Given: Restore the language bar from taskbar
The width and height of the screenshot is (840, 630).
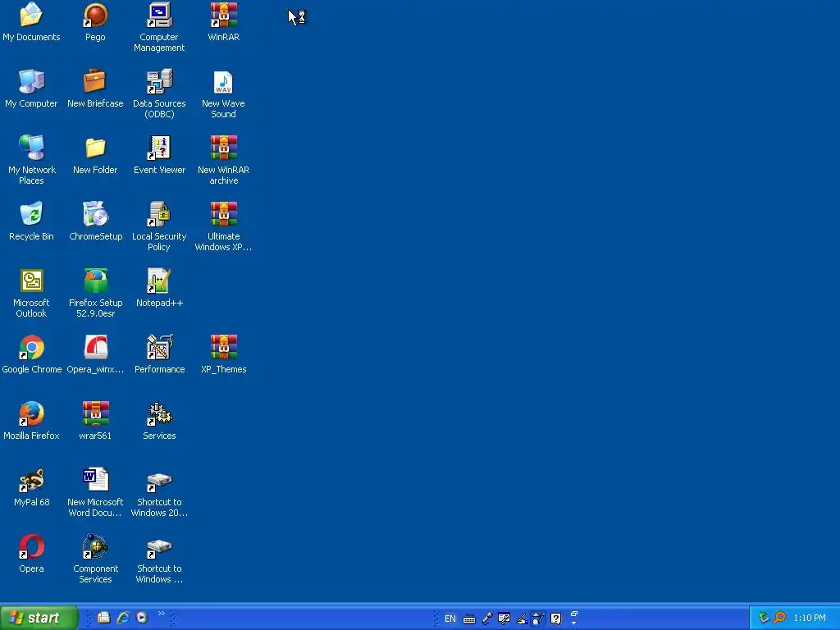Looking at the screenshot, I should pos(573,614).
